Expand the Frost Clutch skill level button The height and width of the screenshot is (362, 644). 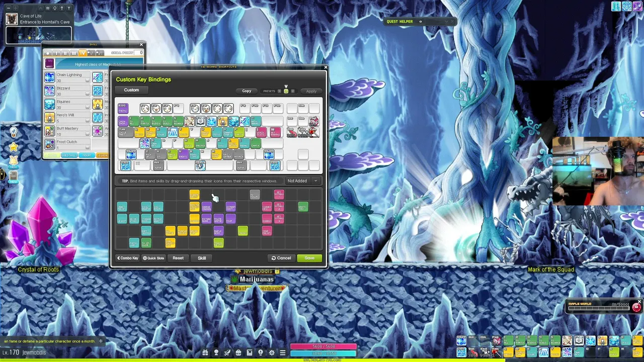[88, 147]
